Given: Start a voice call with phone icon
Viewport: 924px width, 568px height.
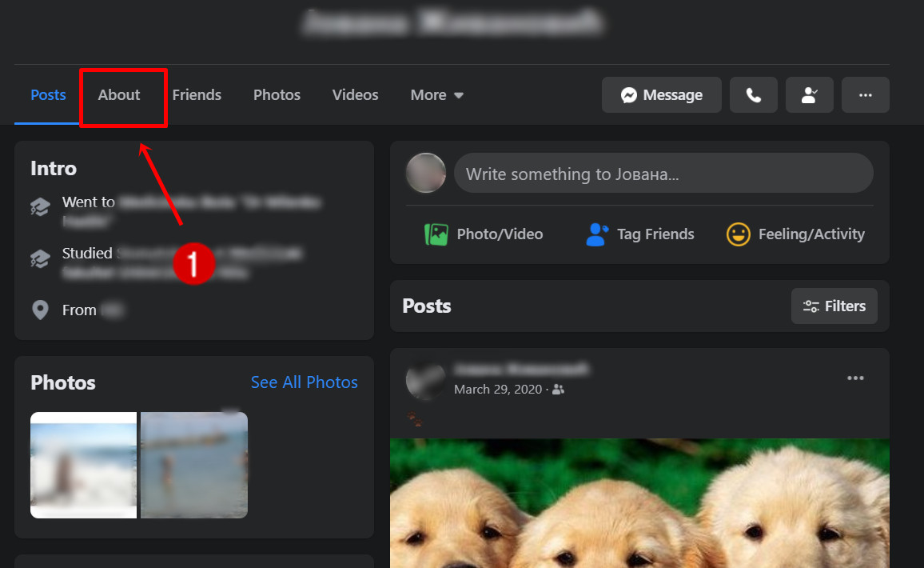Looking at the screenshot, I should [753, 95].
